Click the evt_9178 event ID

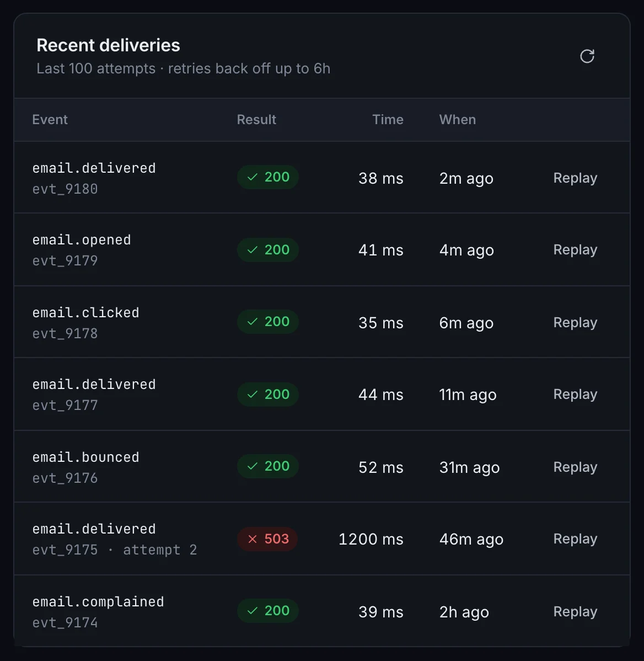coord(65,334)
